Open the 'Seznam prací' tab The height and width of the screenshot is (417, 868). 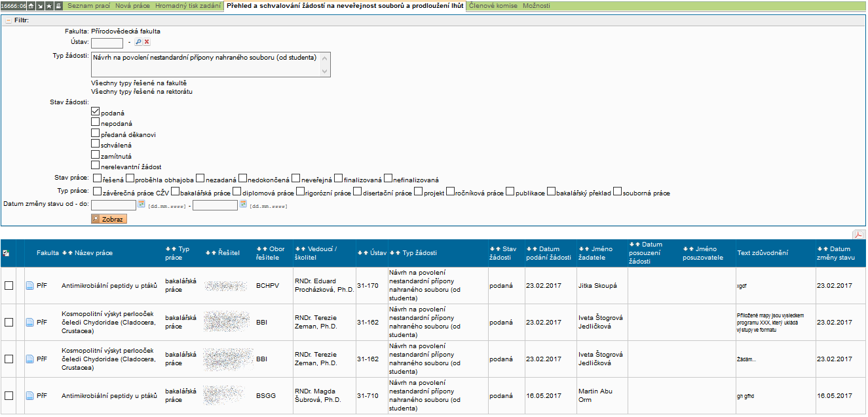coord(89,6)
